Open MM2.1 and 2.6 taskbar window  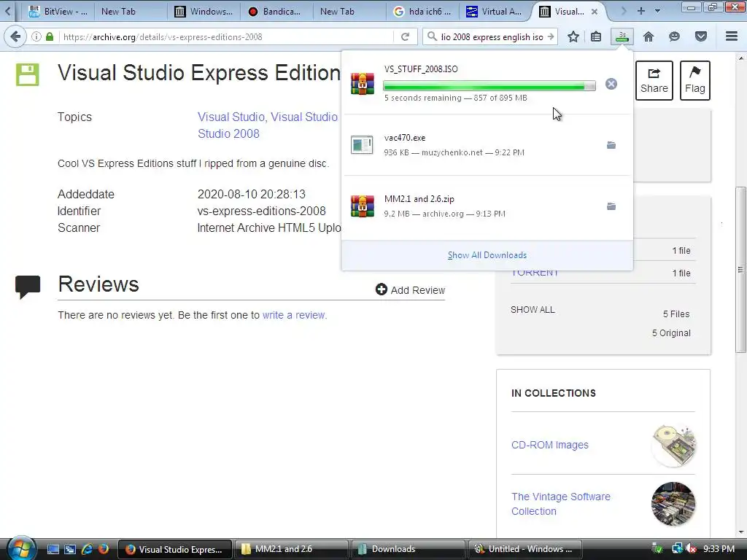click(292, 549)
